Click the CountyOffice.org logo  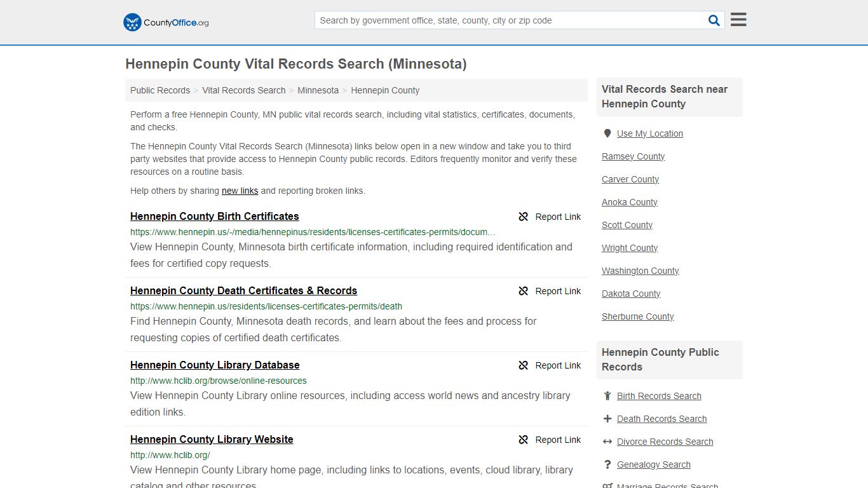pyautogui.click(x=166, y=22)
